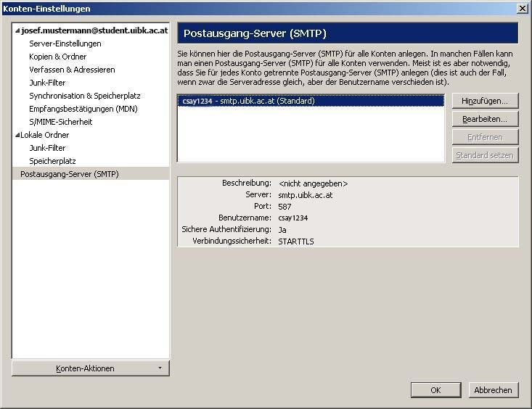Screen dimensions: 532x409
Task: Click the Bearbeiten... button
Action: (x=485, y=119)
